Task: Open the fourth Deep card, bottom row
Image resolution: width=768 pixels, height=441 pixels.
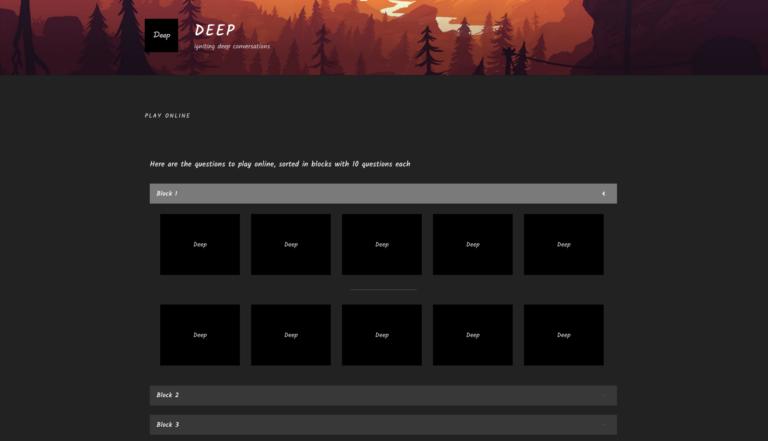Action: (x=473, y=335)
